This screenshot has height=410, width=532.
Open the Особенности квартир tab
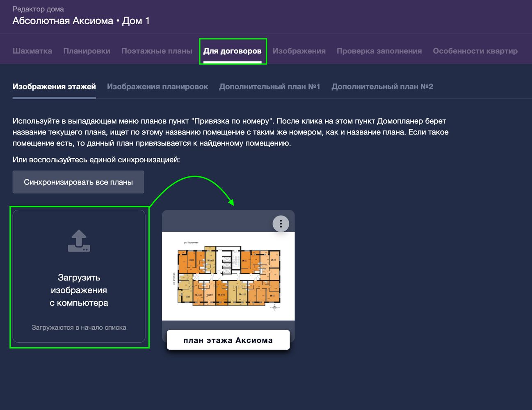475,51
